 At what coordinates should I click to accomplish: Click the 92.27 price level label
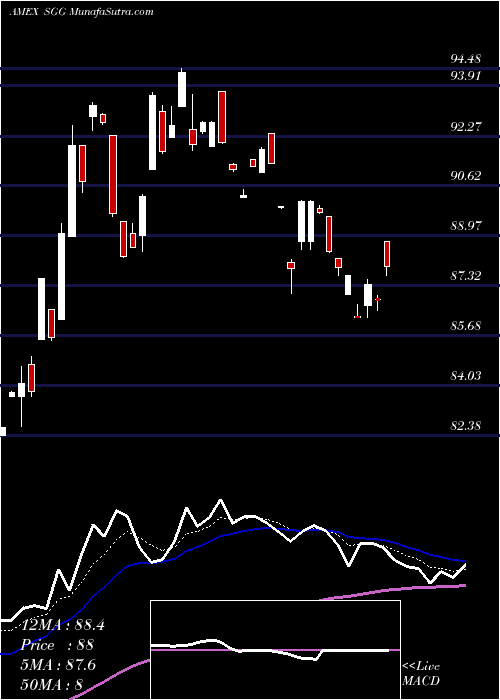tap(465, 126)
